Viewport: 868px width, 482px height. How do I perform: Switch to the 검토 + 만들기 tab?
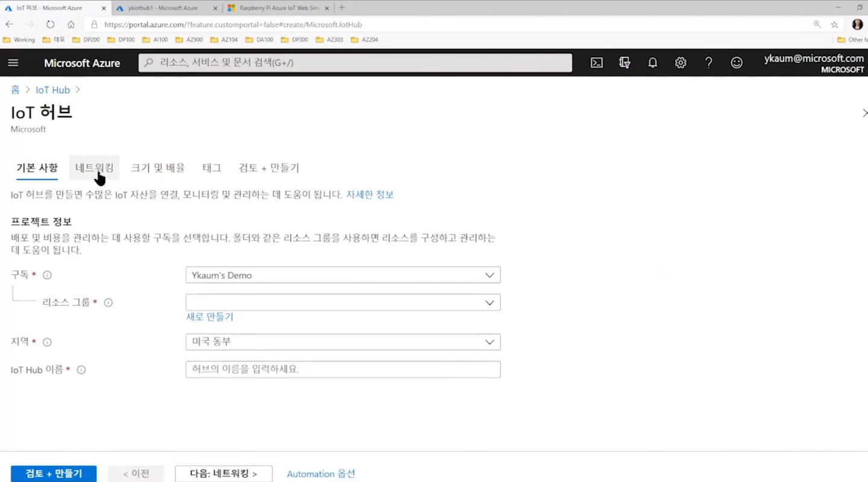[269, 168]
